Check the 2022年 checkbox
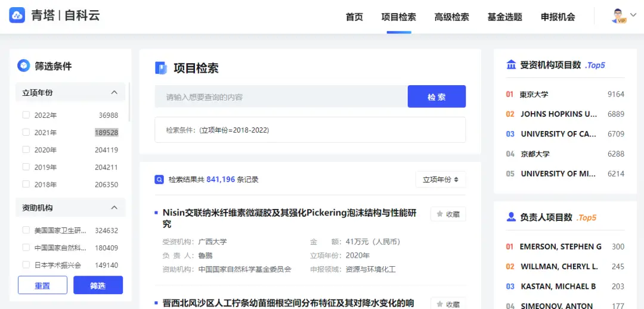Image resolution: width=644 pixels, height=309 pixels. click(26, 115)
